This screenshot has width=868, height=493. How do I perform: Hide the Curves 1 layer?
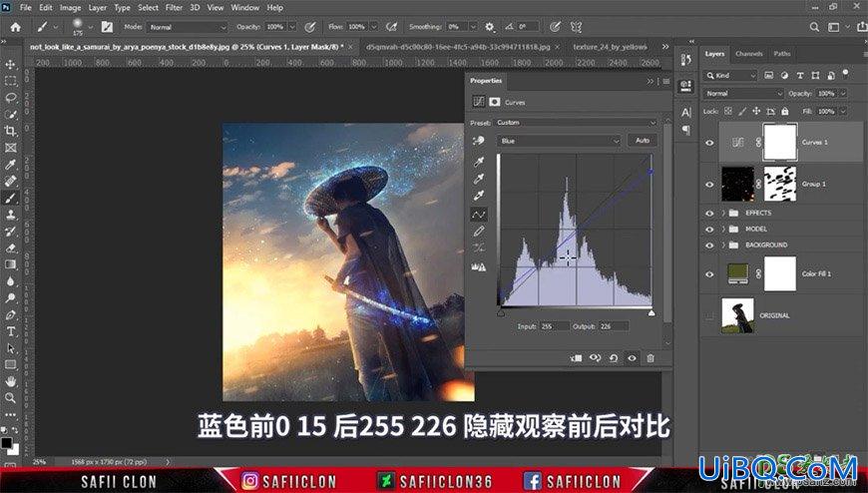tap(709, 143)
